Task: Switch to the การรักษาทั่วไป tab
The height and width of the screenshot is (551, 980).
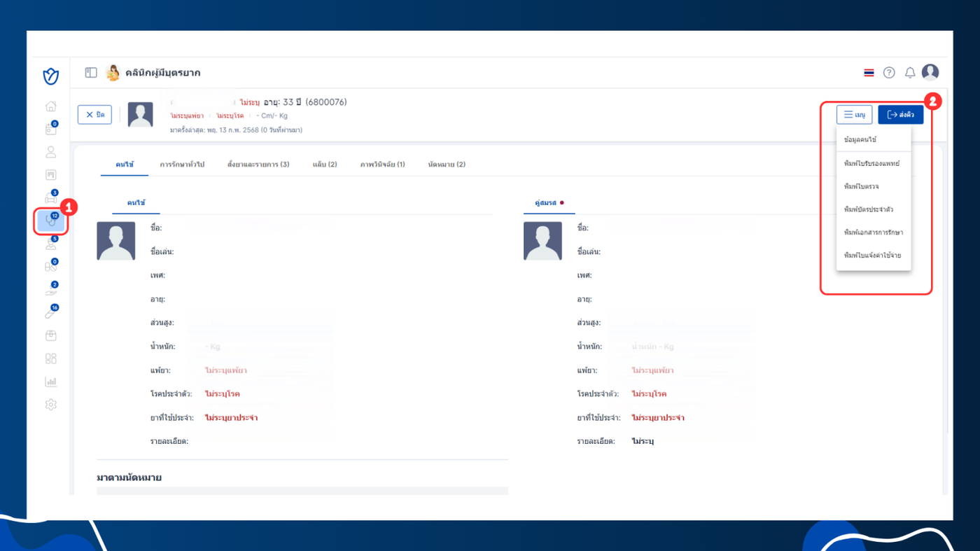Action: point(182,165)
